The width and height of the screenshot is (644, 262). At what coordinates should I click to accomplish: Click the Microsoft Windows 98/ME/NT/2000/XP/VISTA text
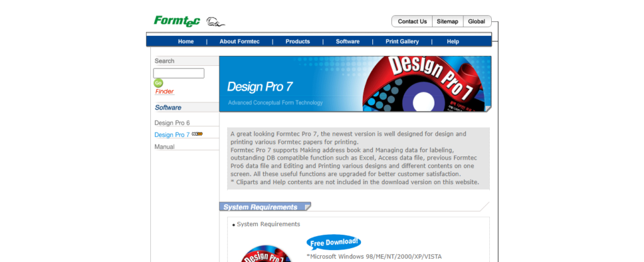pyautogui.click(x=374, y=257)
